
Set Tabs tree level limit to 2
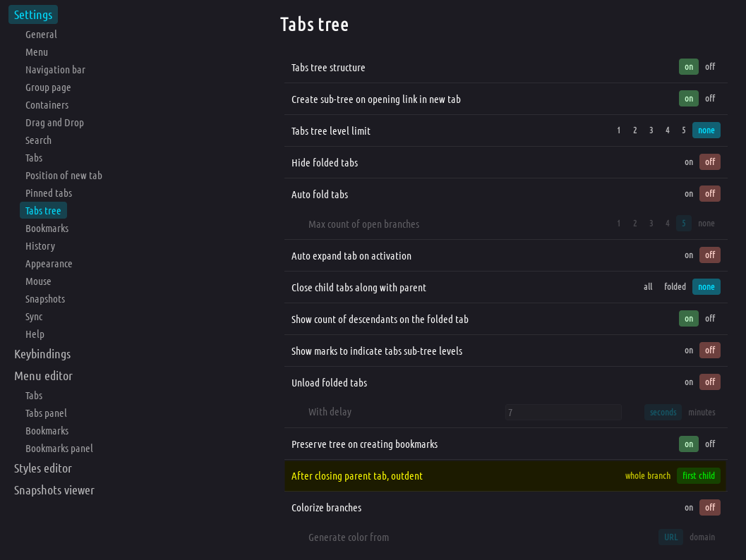point(634,130)
